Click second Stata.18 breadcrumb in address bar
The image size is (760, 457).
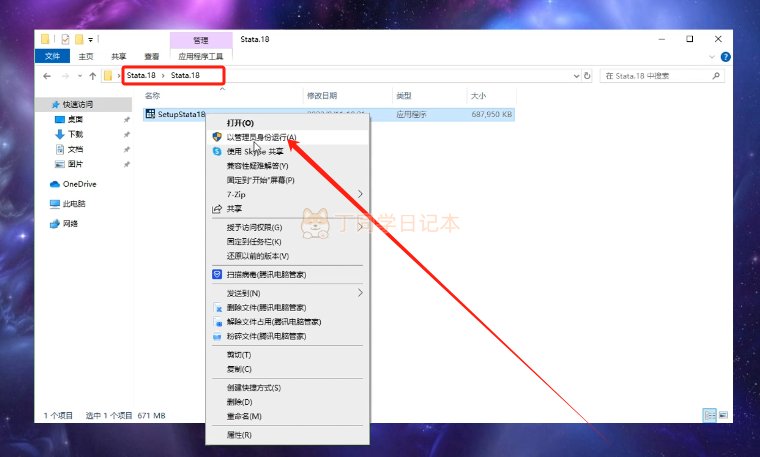[185, 75]
